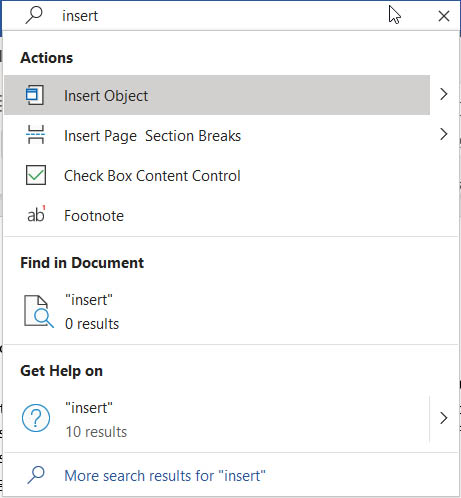461x498 pixels.
Task: Click the search magnifier icon in the search box
Action: [34, 15]
